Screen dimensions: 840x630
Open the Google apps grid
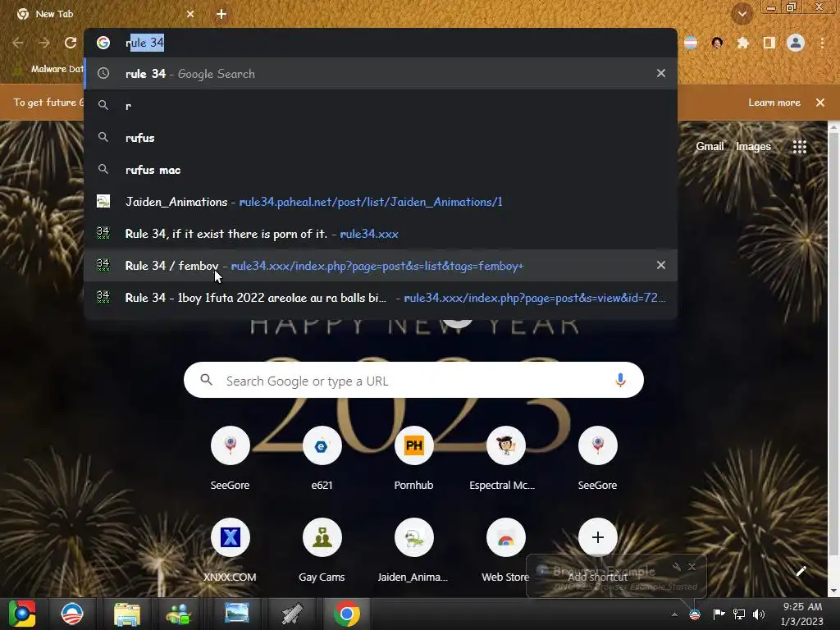[799, 147]
